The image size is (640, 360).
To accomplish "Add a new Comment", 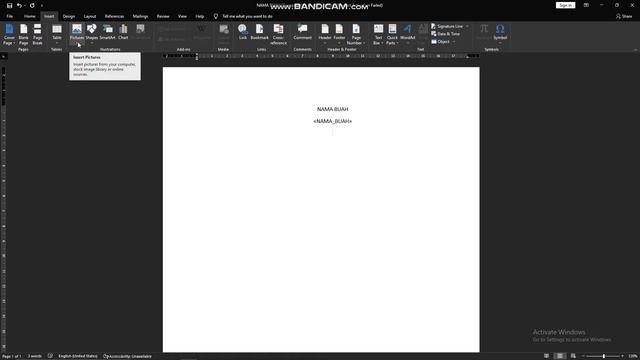I will (x=302, y=32).
